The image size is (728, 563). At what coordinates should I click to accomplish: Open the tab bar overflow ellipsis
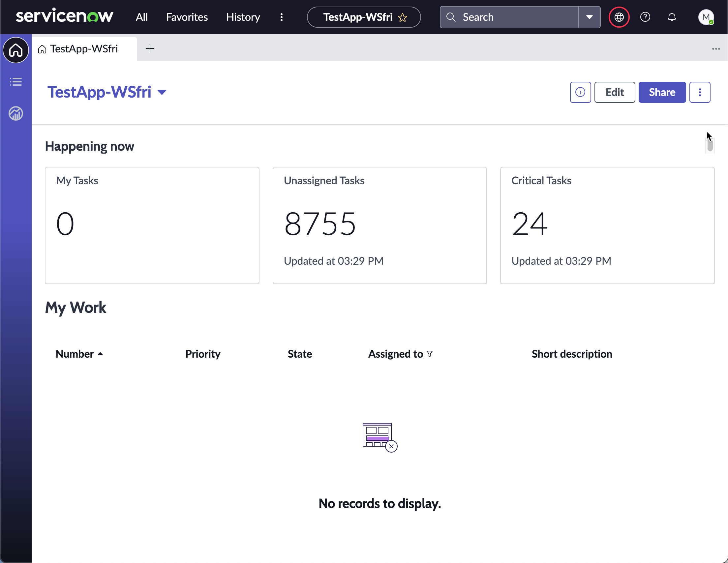(716, 49)
